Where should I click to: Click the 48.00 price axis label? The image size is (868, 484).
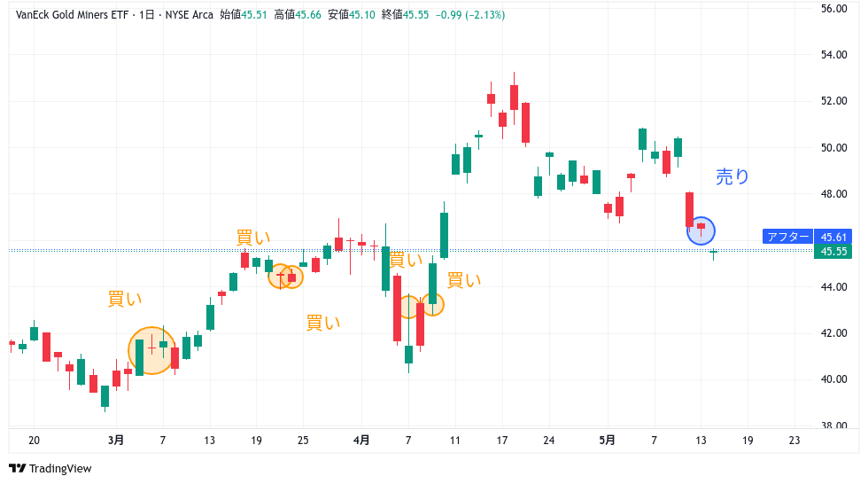click(x=833, y=194)
